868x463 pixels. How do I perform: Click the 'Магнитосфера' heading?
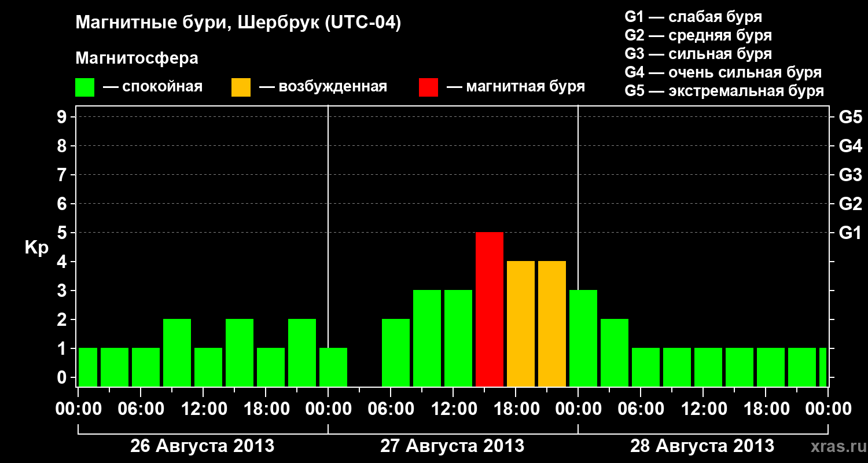point(137,58)
